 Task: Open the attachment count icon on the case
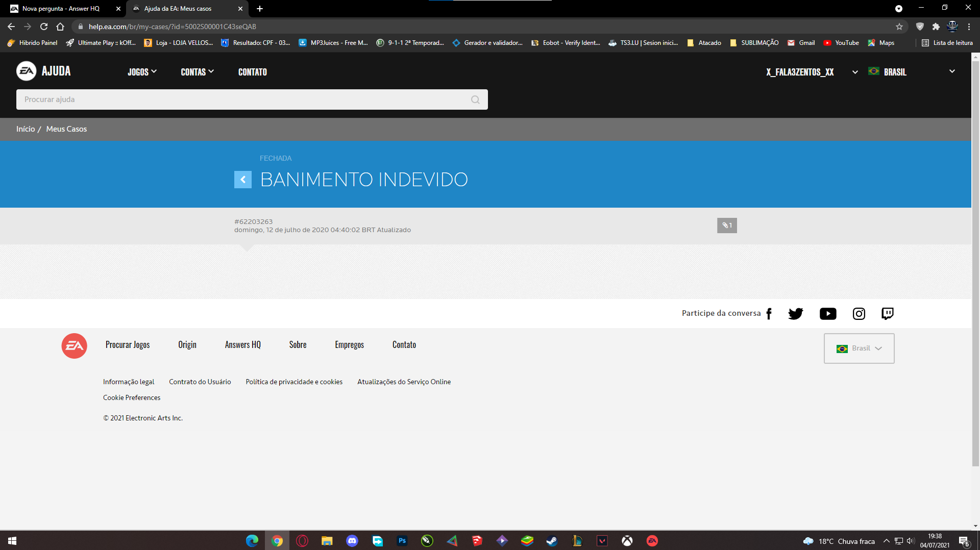[x=727, y=226]
